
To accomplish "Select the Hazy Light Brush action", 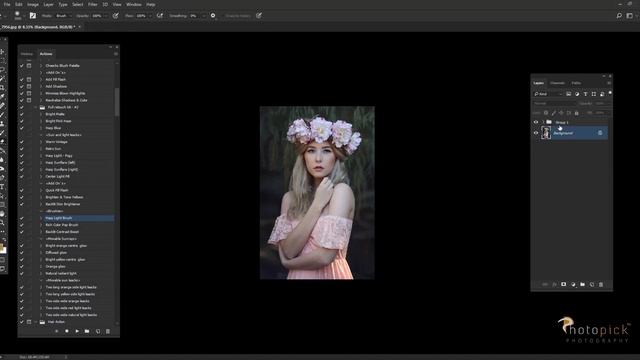I will [x=59, y=218].
